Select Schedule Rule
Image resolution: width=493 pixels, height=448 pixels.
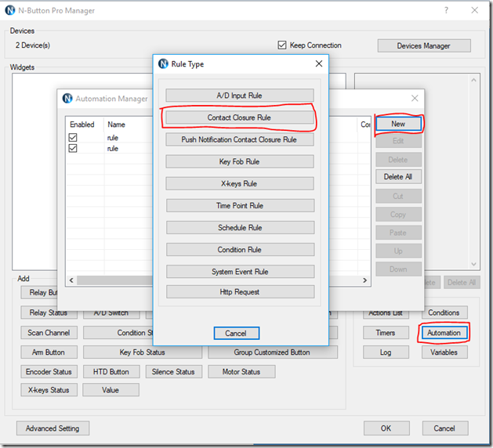point(240,227)
